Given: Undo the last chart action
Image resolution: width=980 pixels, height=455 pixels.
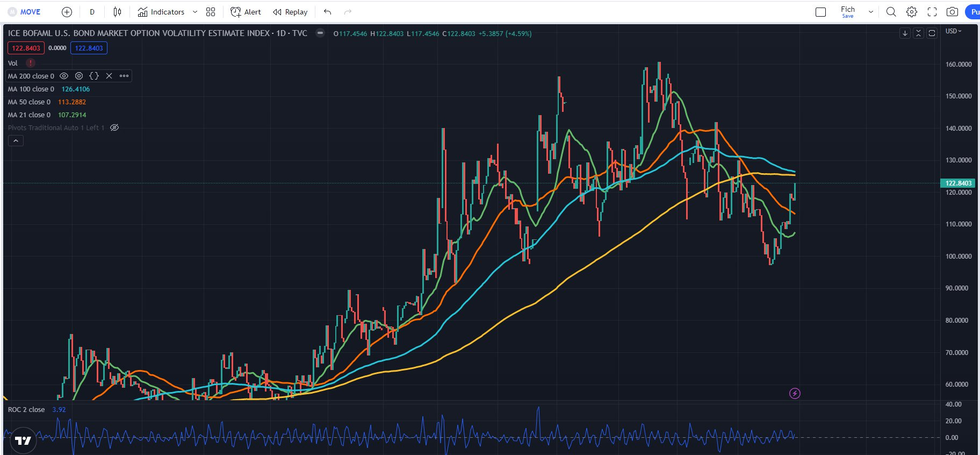Looking at the screenshot, I should pyautogui.click(x=327, y=12).
